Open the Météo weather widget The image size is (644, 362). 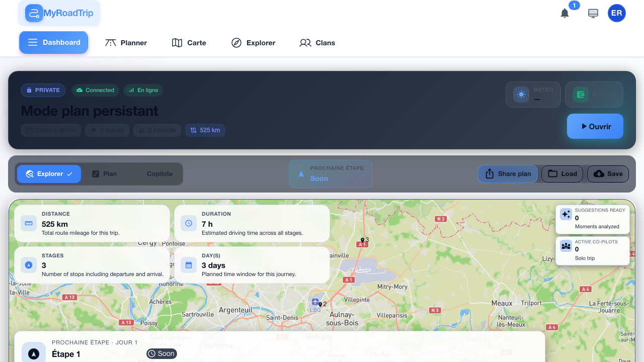coord(533,95)
